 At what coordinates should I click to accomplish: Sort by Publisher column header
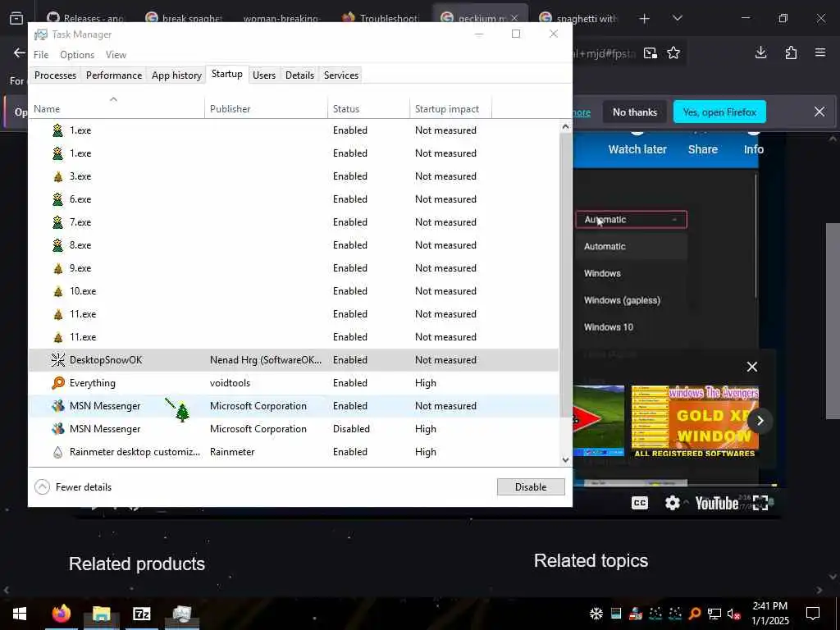tap(266, 109)
